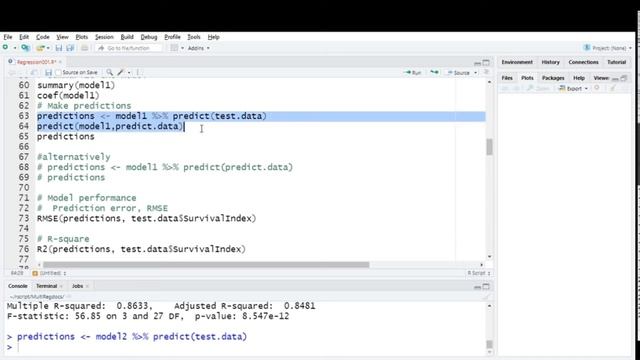
Task: Open the Profile menu
Action: coord(172,37)
